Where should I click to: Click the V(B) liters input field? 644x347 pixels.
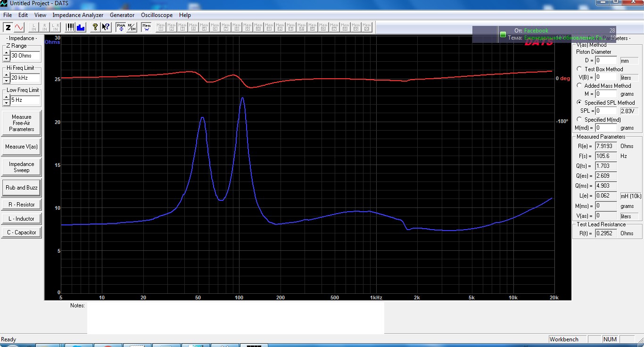point(606,77)
